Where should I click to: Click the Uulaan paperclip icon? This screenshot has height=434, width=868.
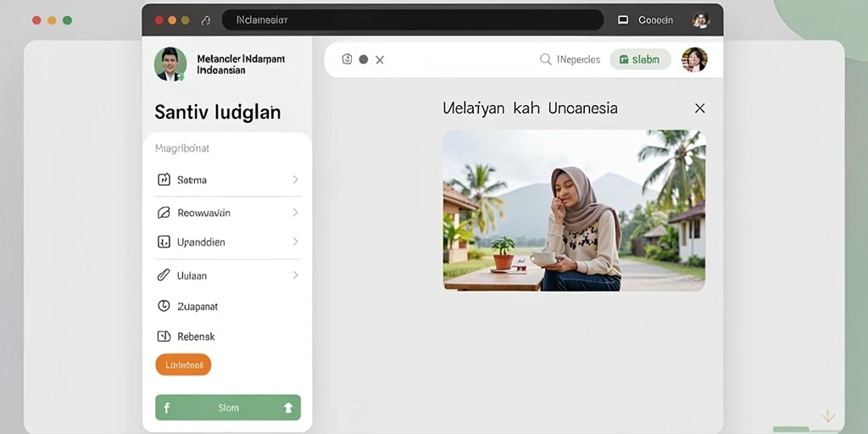click(x=164, y=275)
